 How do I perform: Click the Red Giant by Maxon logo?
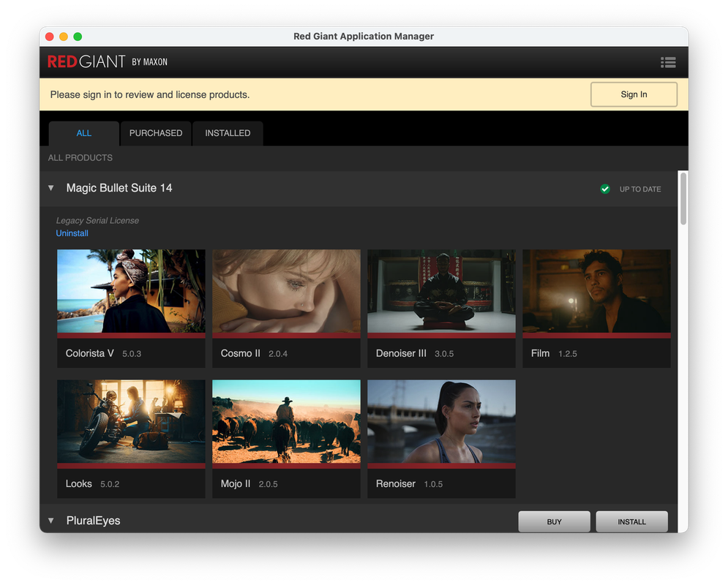[x=108, y=61]
